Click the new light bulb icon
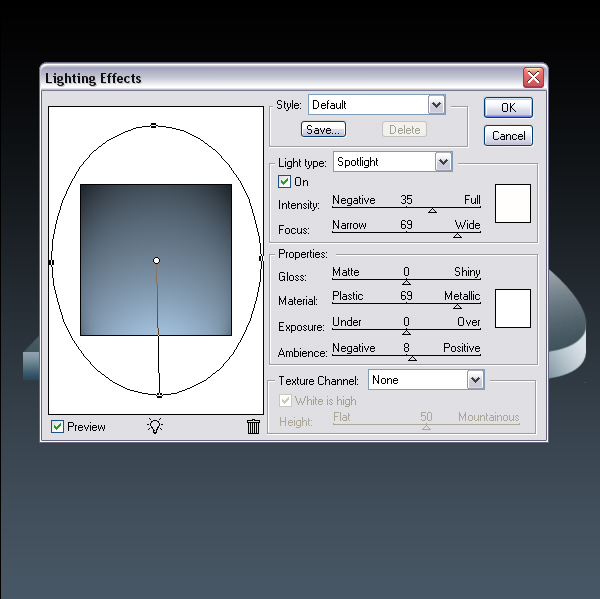 pos(155,426)
